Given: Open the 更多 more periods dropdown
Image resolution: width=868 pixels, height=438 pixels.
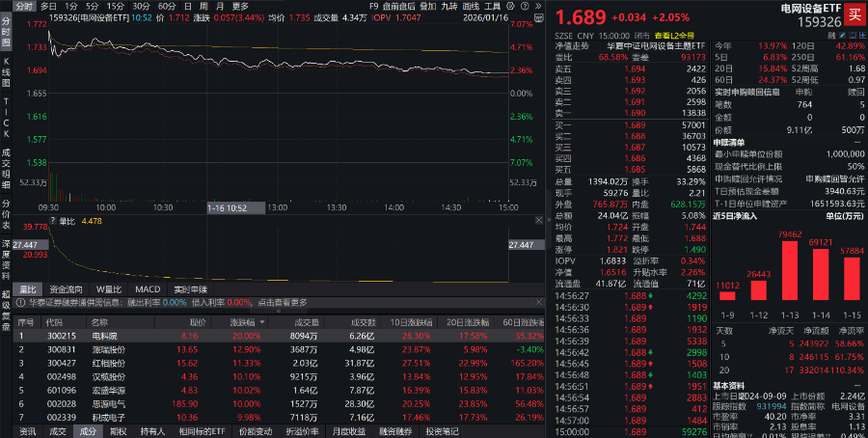Looking at the screenshot, I should tap(240, 6).
